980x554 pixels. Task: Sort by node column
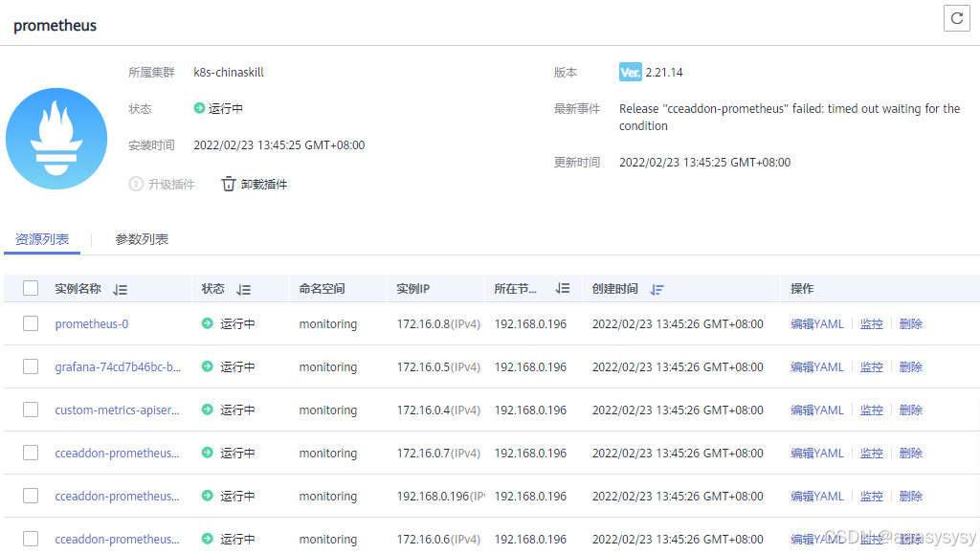(563, 289)
